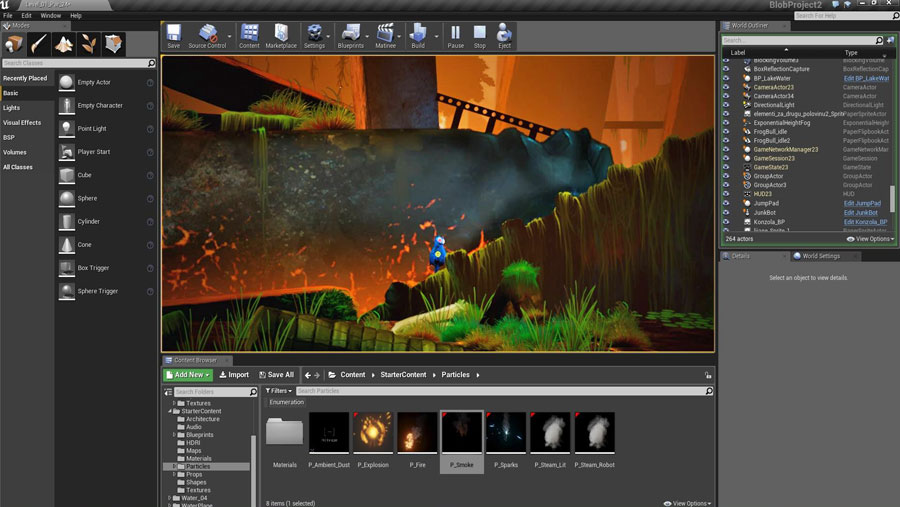Viewport: 900px width, 507px height.
Task: Click the Empty Character icon
Action: 67,106
